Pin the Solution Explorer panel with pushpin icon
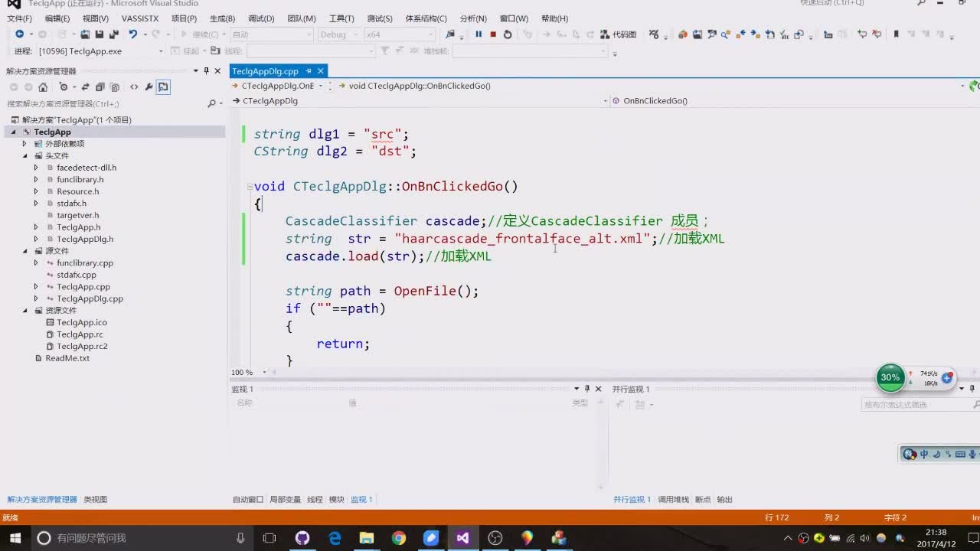This screenshot has width=980, height=551. click(x=206, y=70)
